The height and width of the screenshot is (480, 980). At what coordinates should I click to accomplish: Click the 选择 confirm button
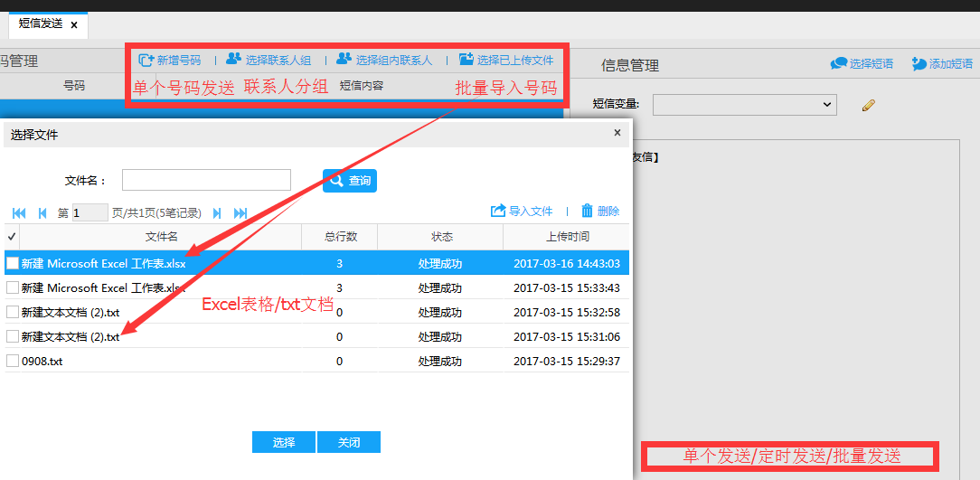(x=284, y=442)
